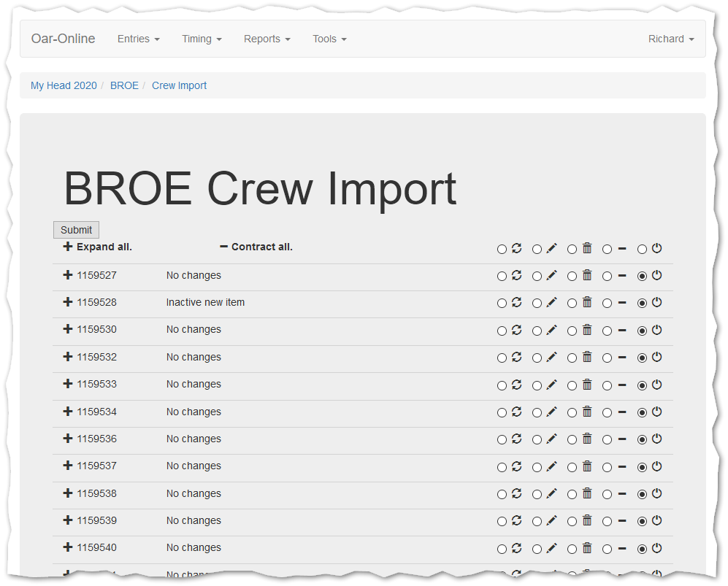Click the pencil edit icon for 1159528
Image resolution: width=728 pixels, height=586 pixels.
tap(551, 302)
